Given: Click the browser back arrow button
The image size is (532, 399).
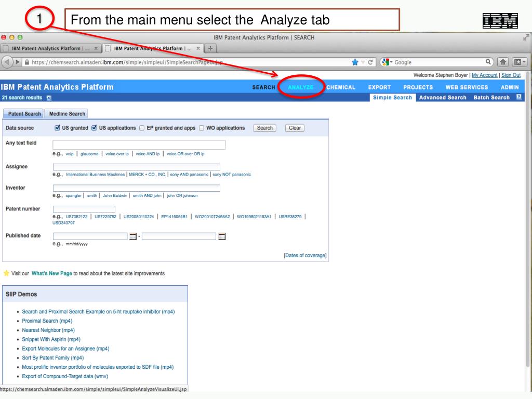Looking at the screenshot, I should tap(7, 62).
